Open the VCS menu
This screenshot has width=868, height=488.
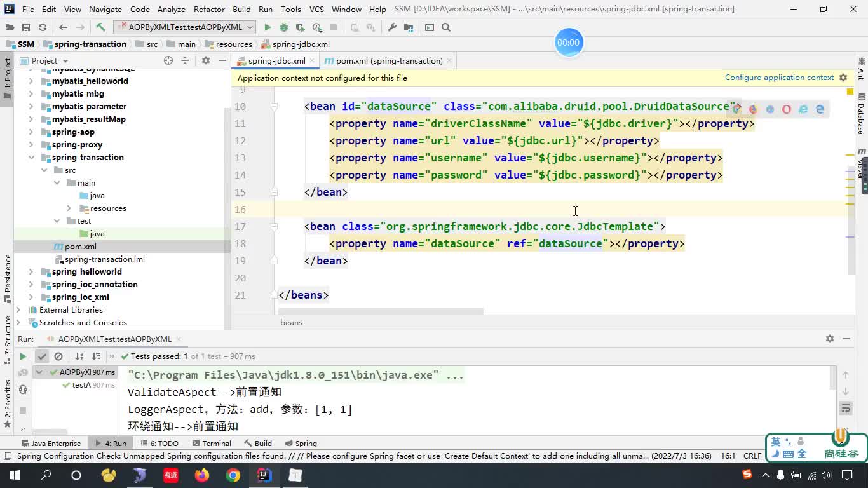coord(316,9)
